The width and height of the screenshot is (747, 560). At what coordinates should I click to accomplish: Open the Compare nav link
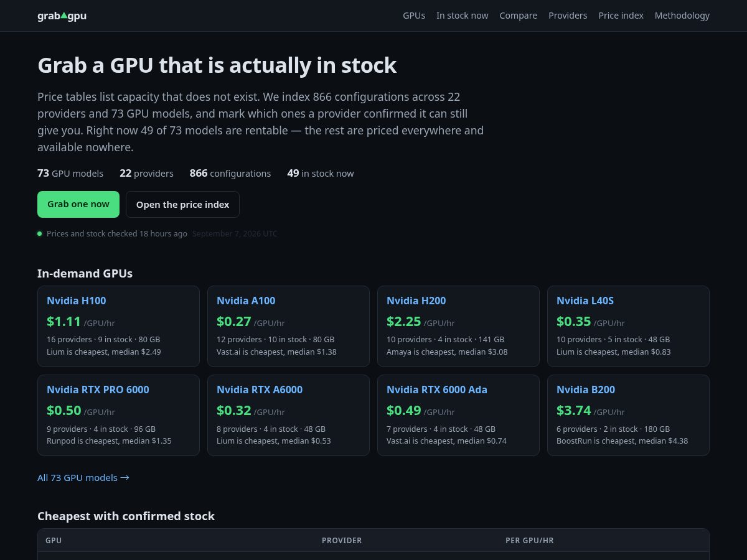click(x=518, y=16)
